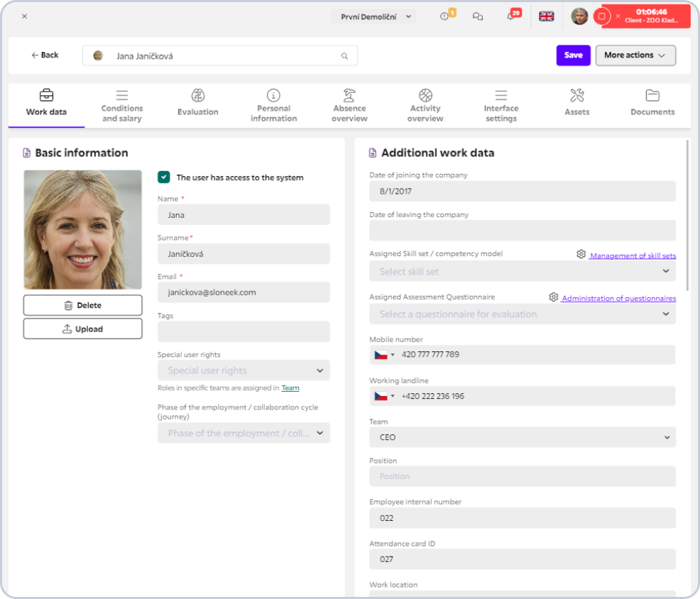The image size is (700, 599).
Task: Click the search magnifier icon
Action: 345,56
